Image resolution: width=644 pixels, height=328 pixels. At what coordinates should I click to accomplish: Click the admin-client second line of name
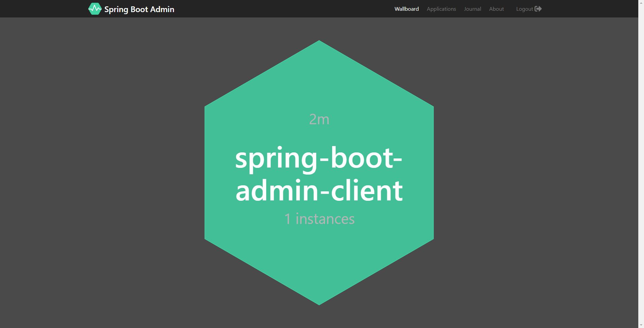point(319,190)
